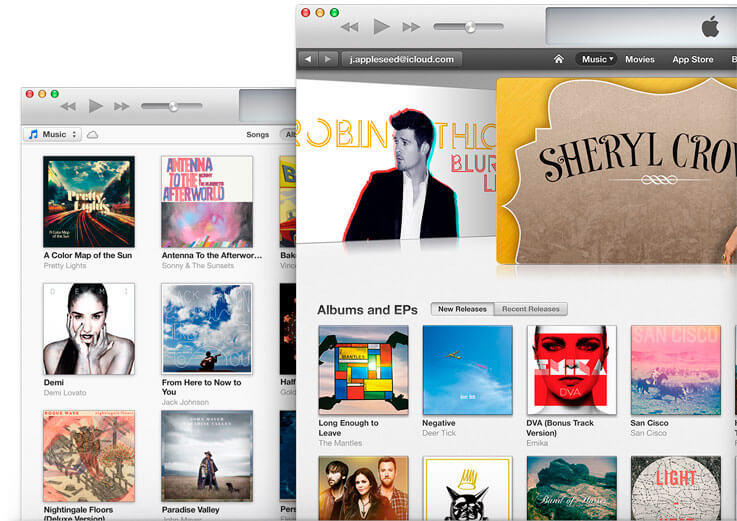Open the j.appleseed@icloud.com account menu
Image resolution: width=737 pixels, height=521 pixels.
[403, 59]
